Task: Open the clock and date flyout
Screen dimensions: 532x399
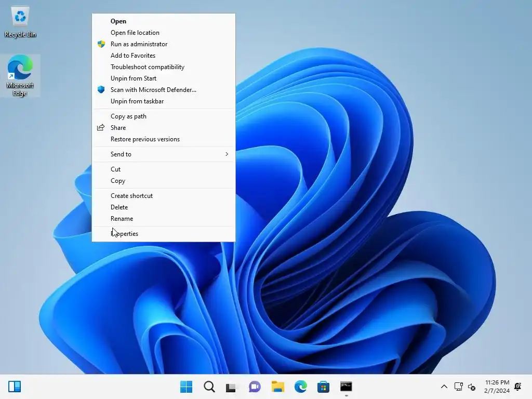Action: [x=497, y=387]
